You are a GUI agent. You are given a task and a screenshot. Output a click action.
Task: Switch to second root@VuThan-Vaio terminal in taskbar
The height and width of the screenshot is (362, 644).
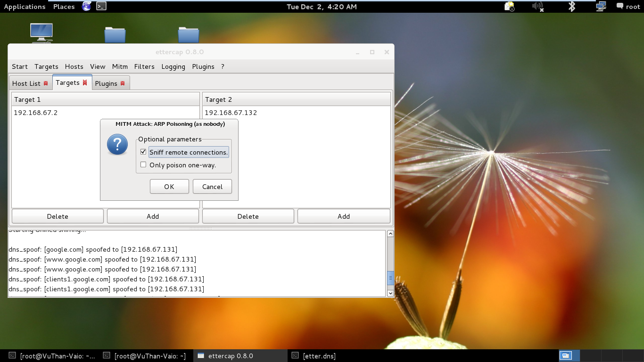145,356
